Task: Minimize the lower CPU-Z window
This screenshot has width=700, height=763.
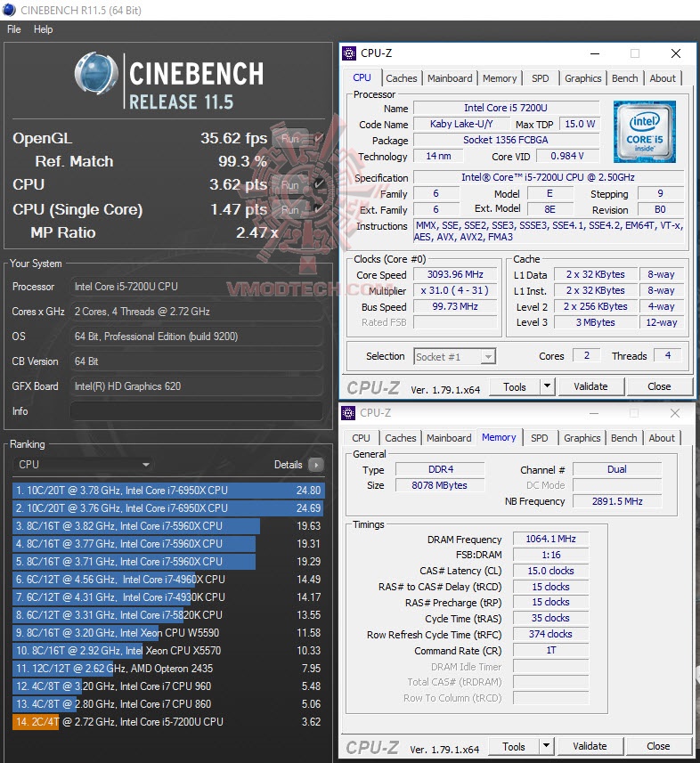Action: pyautogui.click(x=594, y=413)
